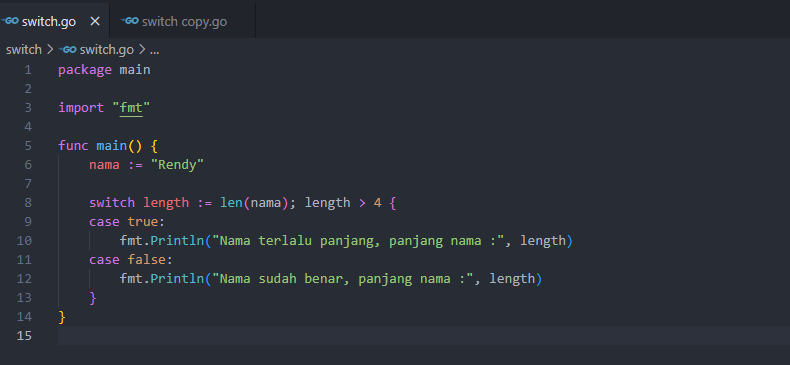Viewport: 790px width, 365px height.
Task: Click 'len' function call on line 8
Action: click(231, 203)
